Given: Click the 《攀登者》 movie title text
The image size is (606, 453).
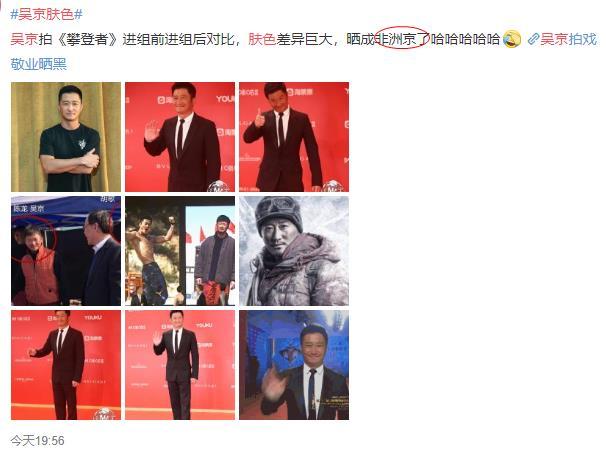Looking at the screenshot, I should pos(87,39).
